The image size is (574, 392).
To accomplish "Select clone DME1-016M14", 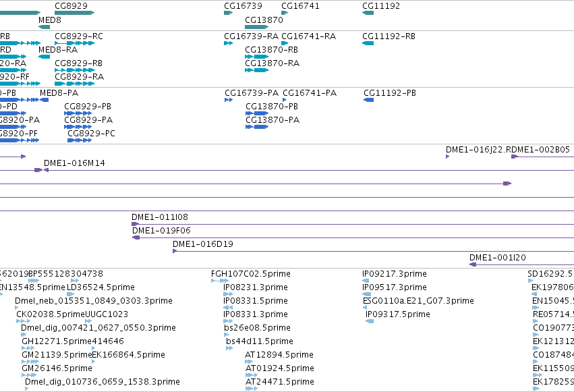I will point(309,170).
